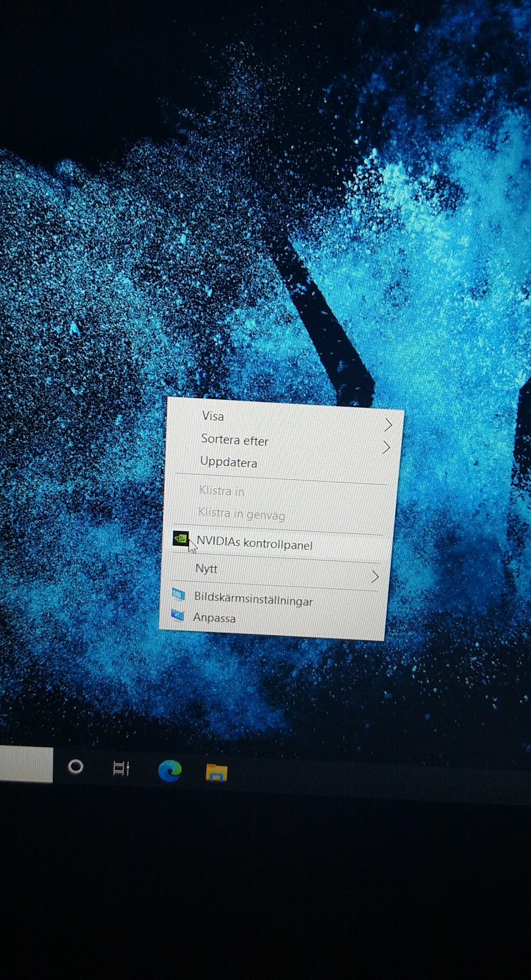This screenshot has width=531, height=980.
Task: Expand the Sortera efter arrow
Action: point(386,448)
